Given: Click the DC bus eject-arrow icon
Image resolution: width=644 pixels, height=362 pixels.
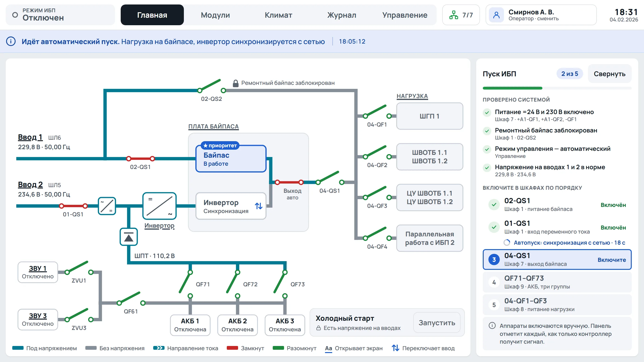Looking at the screenshot, I should 129,237.
